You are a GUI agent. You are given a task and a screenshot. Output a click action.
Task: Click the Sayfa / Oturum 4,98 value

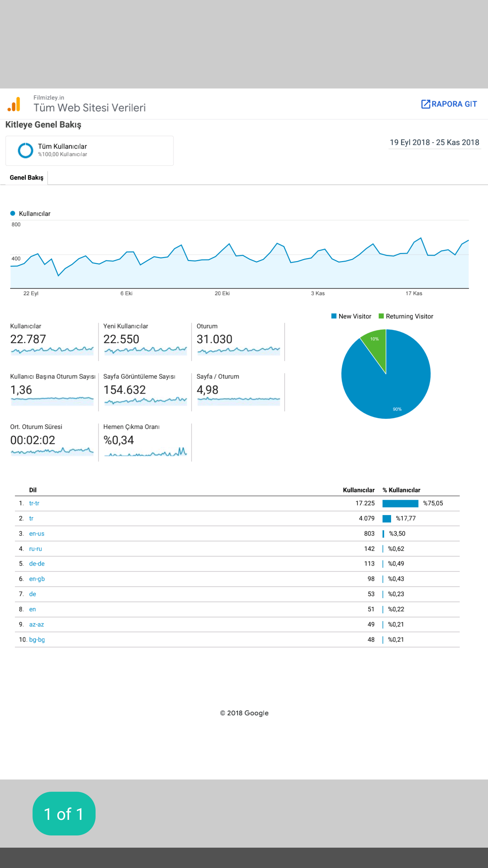(207, 390)
